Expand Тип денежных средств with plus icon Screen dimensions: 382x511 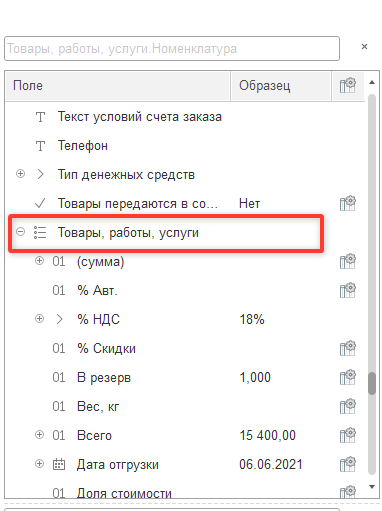[20, 174]
